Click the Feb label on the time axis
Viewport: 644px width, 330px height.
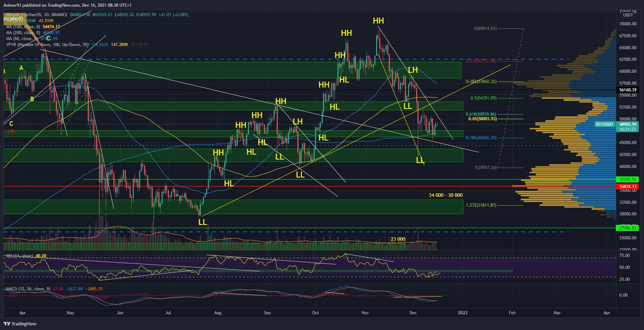coord(512,313)
